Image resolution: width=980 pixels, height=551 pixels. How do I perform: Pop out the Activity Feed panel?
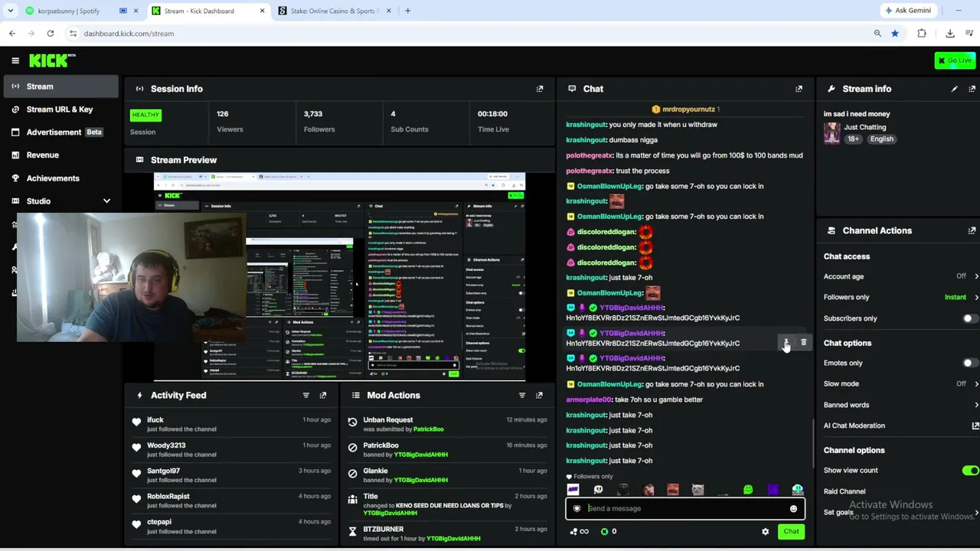[x=323, y=395]
